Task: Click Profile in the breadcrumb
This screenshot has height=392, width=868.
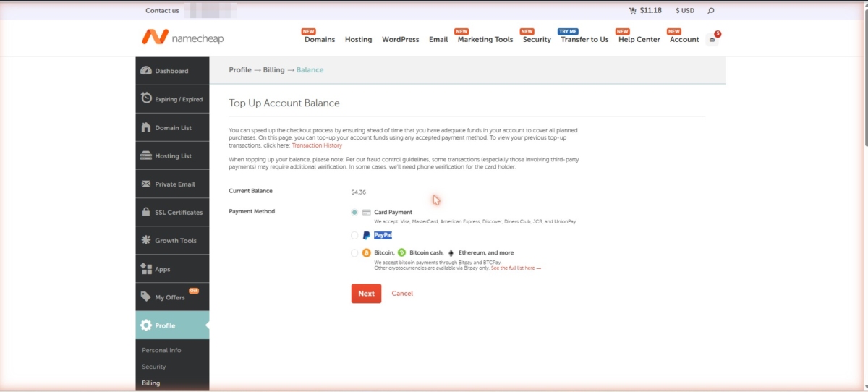Action: point(240,70)
